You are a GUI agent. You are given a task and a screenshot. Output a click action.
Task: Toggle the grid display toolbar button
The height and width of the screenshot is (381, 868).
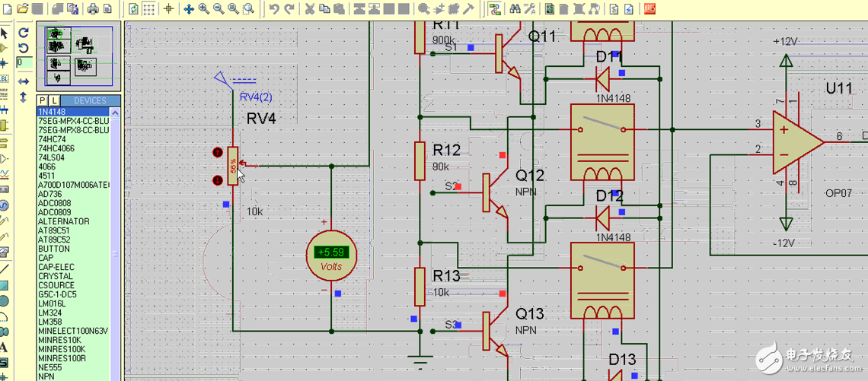point(150,9)
